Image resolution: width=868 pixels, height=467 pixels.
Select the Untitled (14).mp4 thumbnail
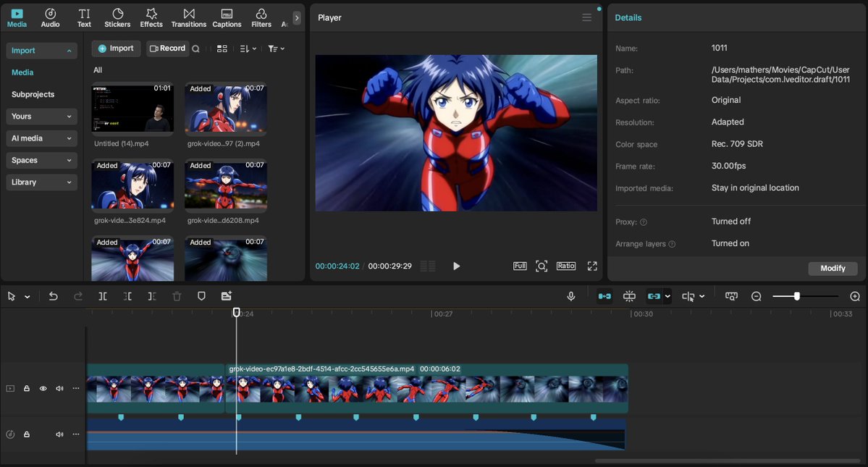pyautogui.click(x=132, y=109)
